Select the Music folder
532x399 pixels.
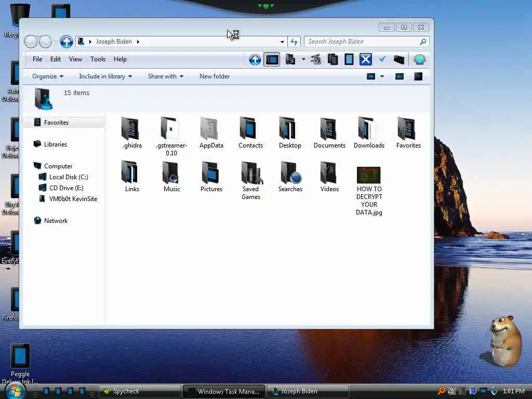pos(171,177)
